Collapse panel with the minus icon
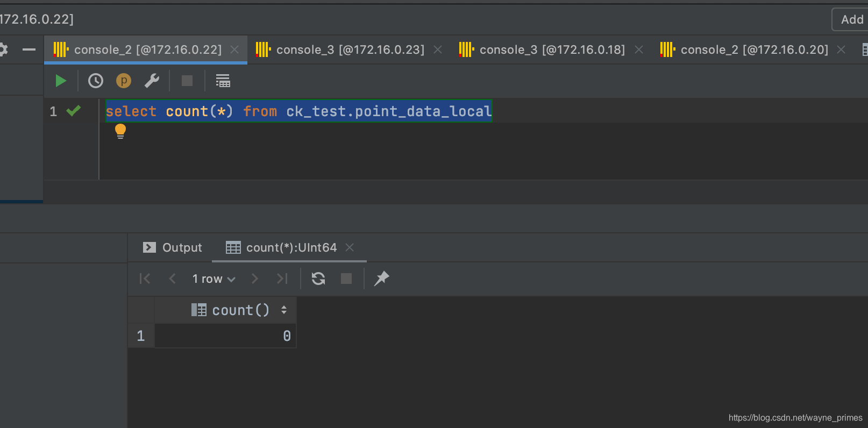The image size is (868, 428). [x=29, y=49]
